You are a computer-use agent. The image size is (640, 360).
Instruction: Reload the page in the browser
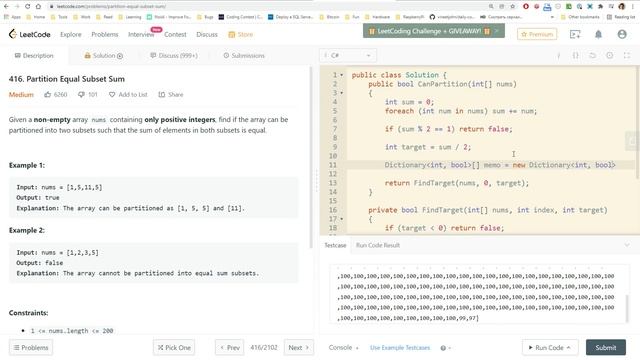(27, 6)
